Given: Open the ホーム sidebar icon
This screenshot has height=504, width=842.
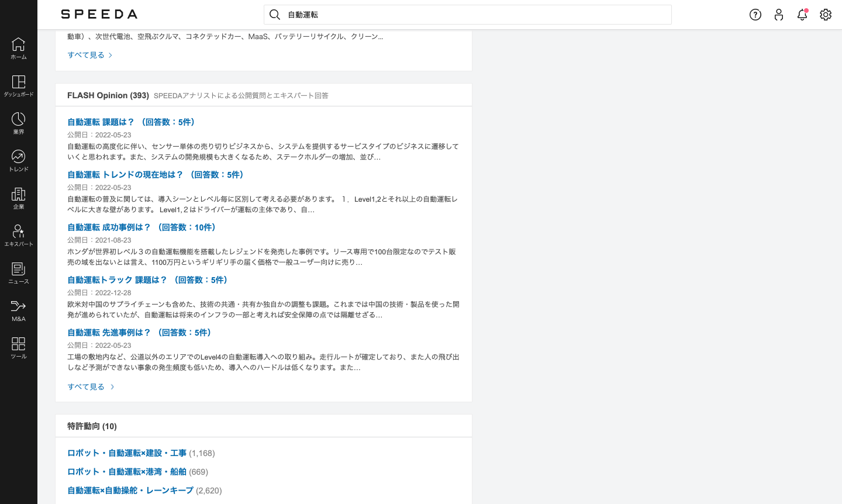Looking at the screenshot, I should click(18, 46).
